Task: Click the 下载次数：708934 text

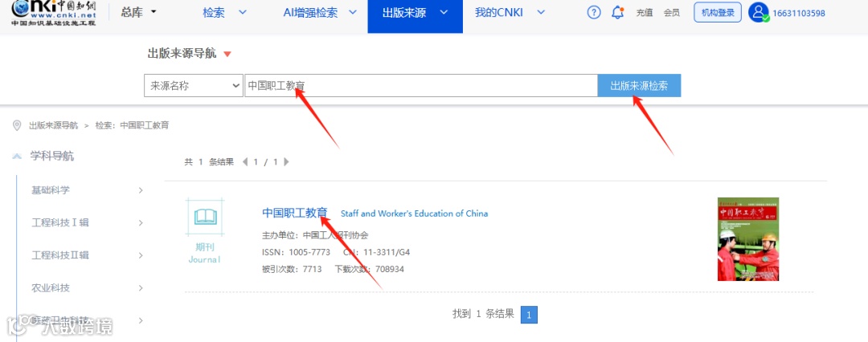Action: pos(369,270)
